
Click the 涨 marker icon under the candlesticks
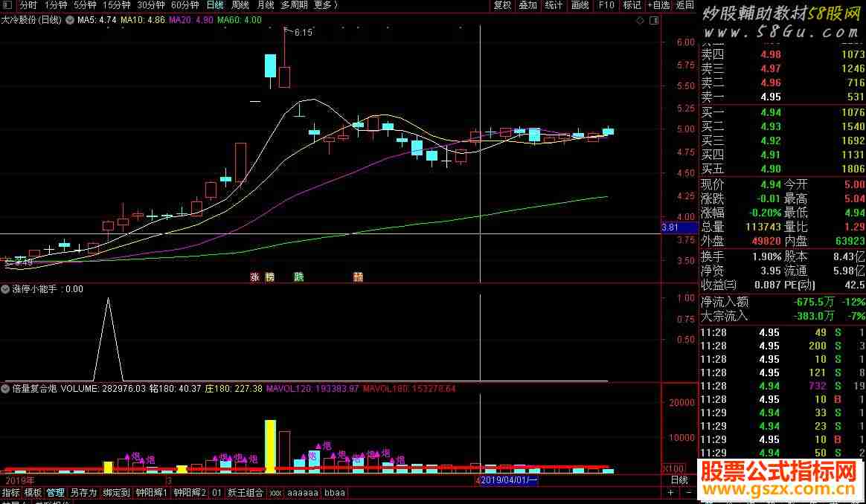click(x=254, y=277)
